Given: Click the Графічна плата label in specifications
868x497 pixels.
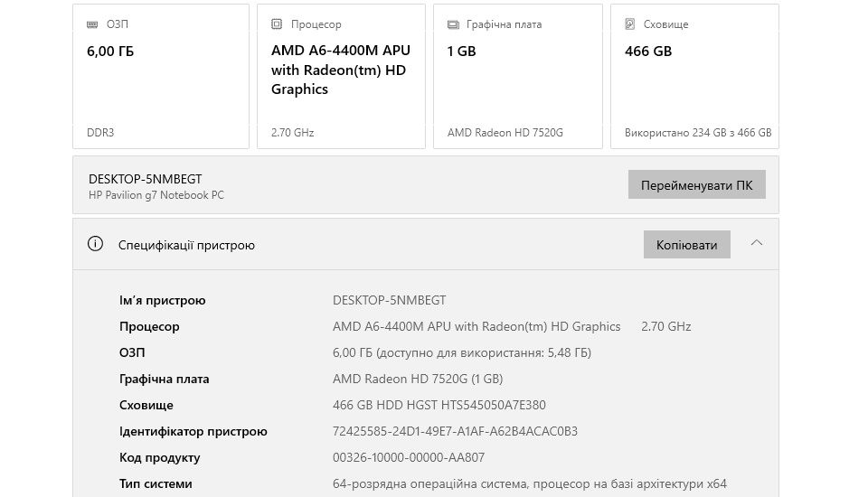Looking at the screenshot, I should click(x=164, y=380).
